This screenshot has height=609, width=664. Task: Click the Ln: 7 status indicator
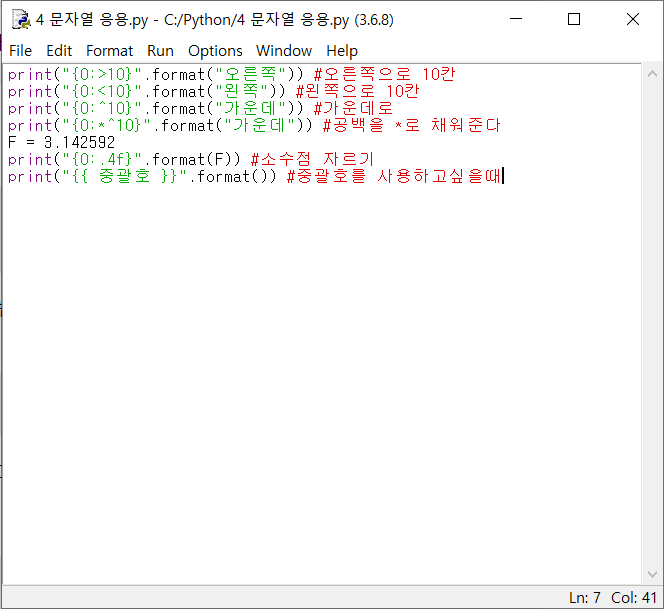584,598
